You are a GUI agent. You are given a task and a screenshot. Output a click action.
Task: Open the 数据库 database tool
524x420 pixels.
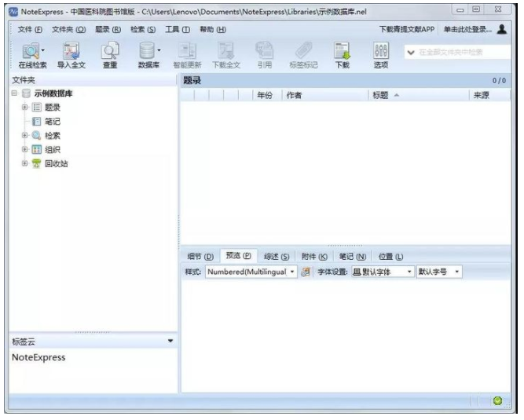(147, 55)
